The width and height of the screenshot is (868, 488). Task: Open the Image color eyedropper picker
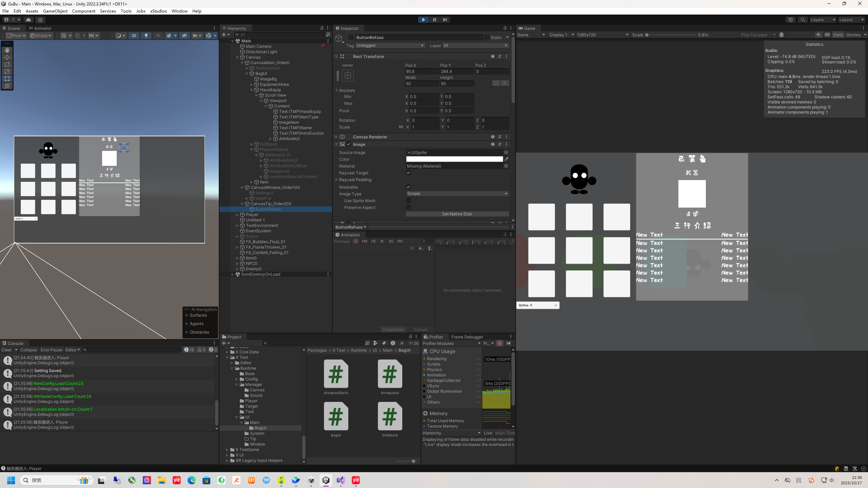coord(506,159)
